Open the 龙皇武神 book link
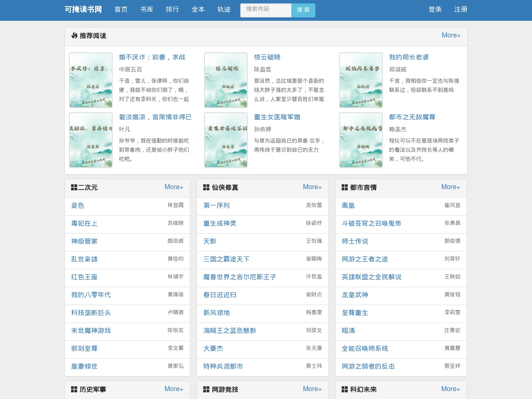The image size is (532, 399). coord(355,295)
